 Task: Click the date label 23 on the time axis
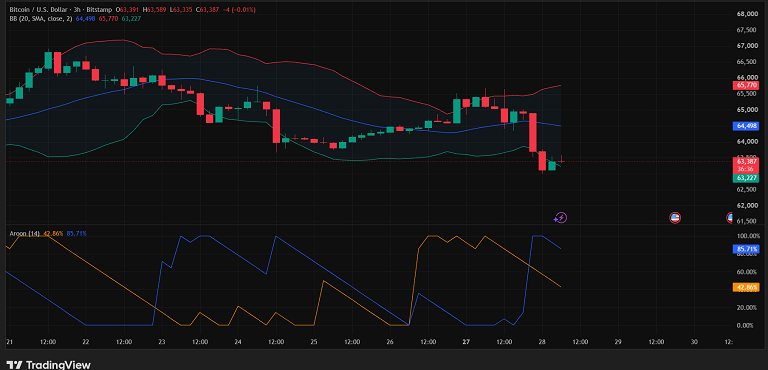pyautogui.click(x=162, y=342)
